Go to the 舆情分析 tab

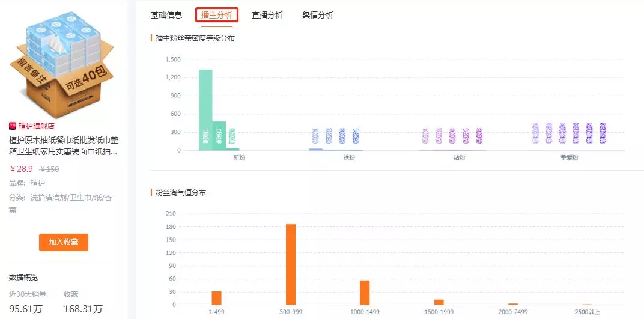pyautogui.click(x=317, y=16)
